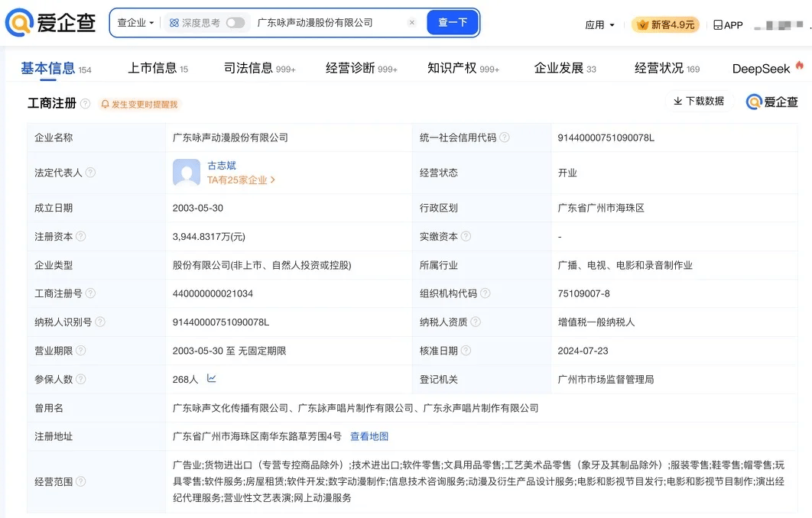Open the 新客4.9元 promotion badge
The width and height of the screenshot is (812, 518).
pos(665,25)
